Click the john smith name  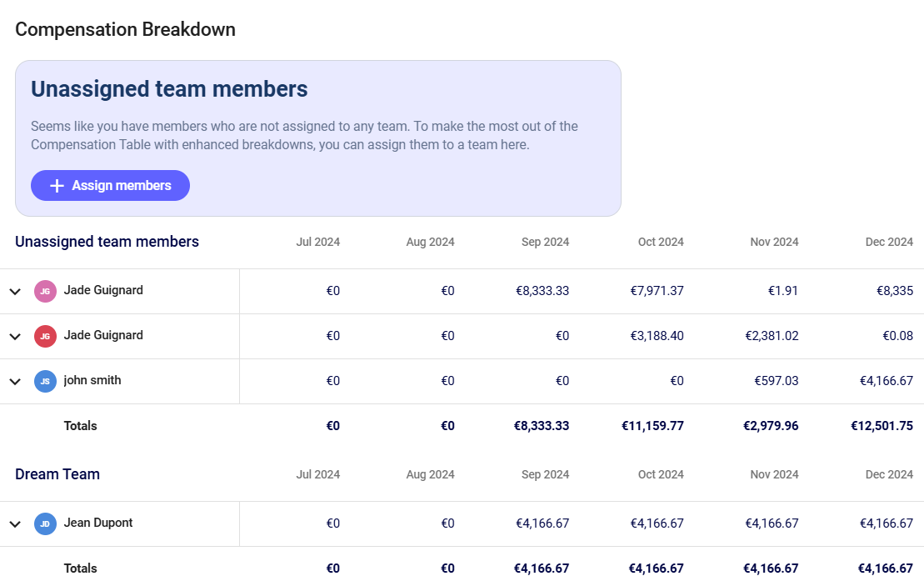[x=92, y=380]
